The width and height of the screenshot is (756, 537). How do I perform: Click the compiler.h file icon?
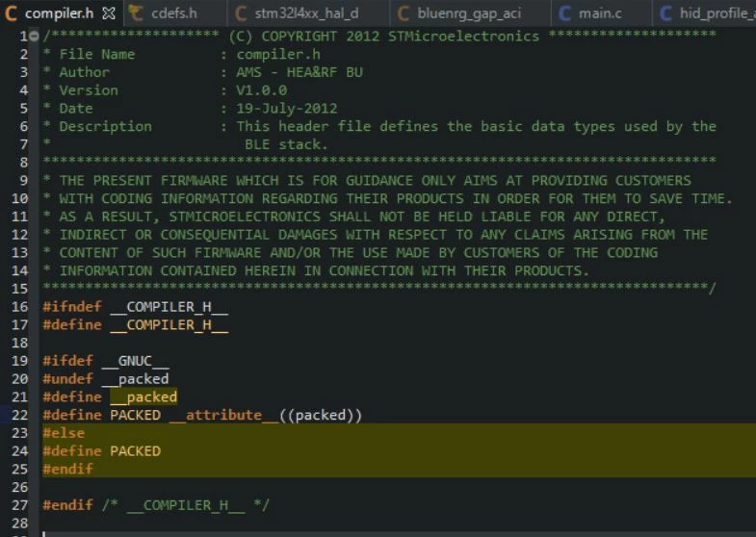point(12,13)
